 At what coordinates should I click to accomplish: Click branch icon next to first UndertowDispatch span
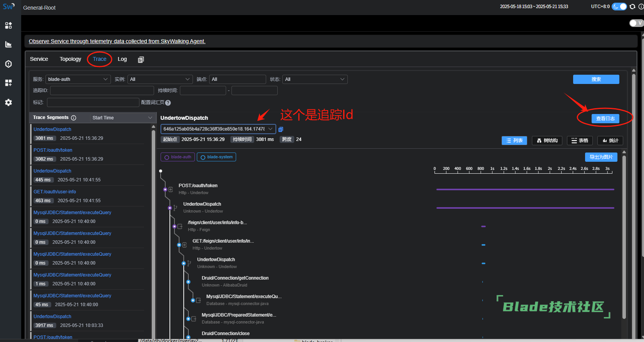pos(175,208)
